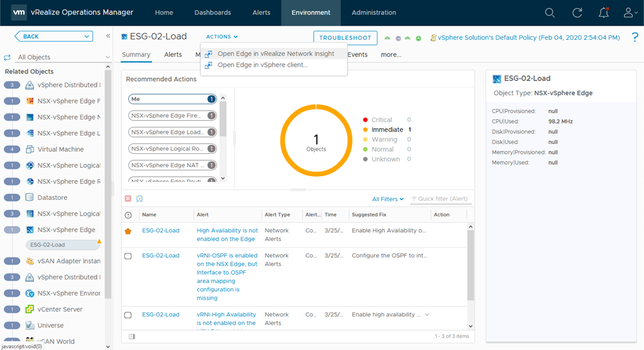Open the notifications bell icon
Image resolution: width=644 pixels, height=350 pixels.
coord(603,13)
